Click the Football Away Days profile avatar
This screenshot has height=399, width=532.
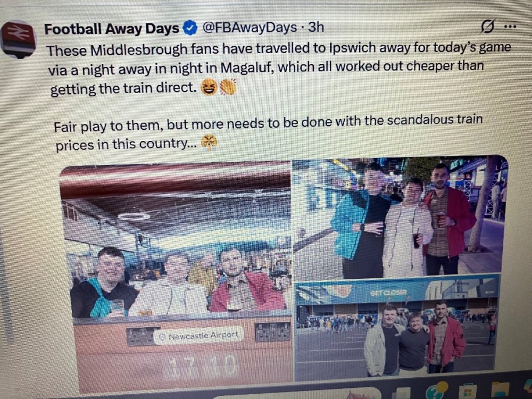click(x=18, y=38)
